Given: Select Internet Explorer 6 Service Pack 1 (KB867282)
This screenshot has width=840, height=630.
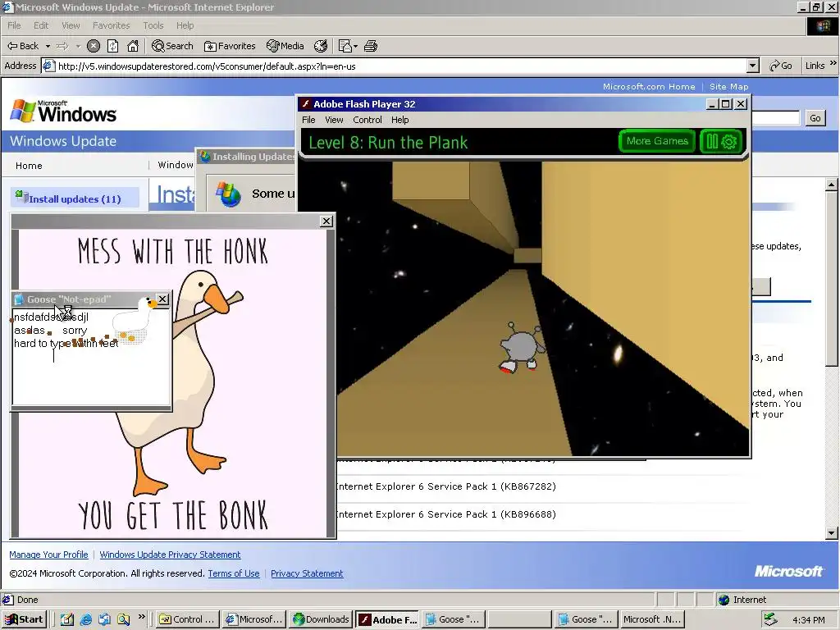Looking at the screenshot, I should coord(445,486).
